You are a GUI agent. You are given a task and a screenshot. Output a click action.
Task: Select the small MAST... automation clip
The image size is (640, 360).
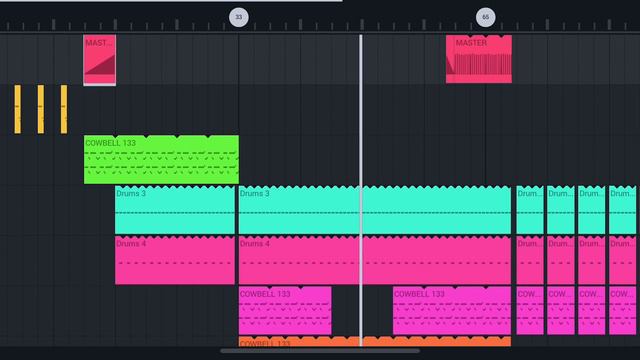coord(100,60)
